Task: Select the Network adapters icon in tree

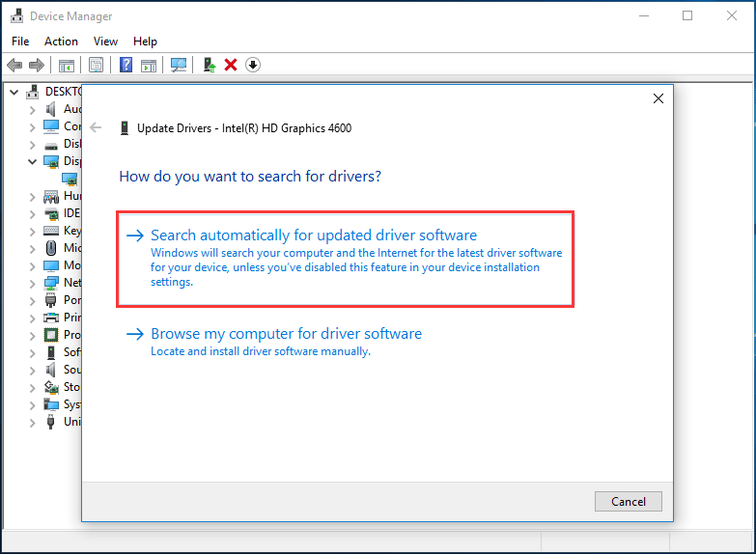Action: 51,283
